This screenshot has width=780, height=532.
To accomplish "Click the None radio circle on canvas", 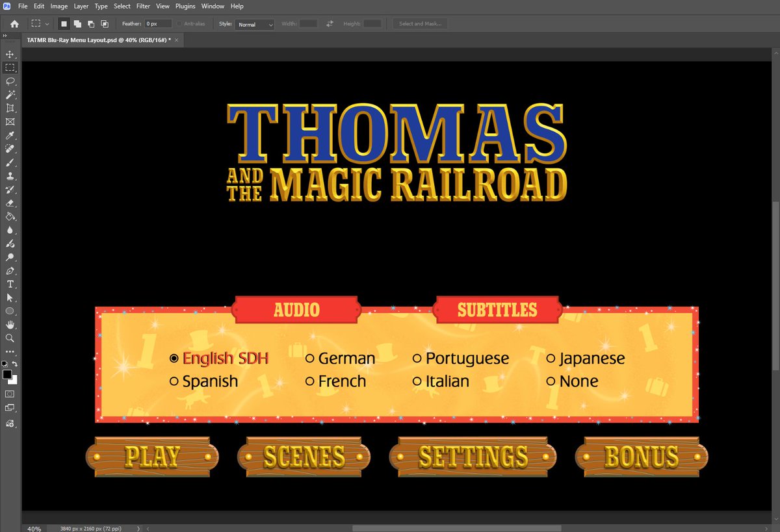I will tap(551, 381).
